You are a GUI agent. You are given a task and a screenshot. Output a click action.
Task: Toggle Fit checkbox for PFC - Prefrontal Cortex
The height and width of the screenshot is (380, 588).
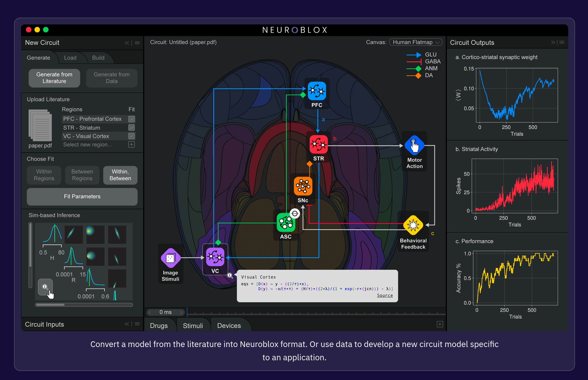click(x=132, y=119)
